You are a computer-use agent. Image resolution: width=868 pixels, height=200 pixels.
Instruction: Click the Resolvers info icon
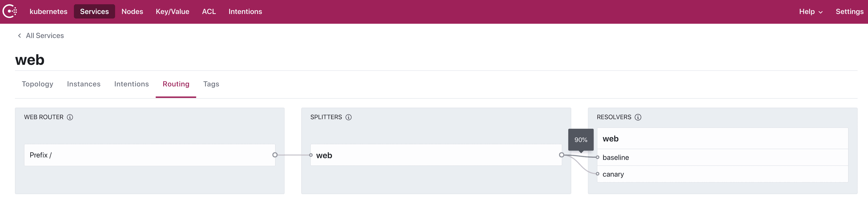[x=637, y=117]
